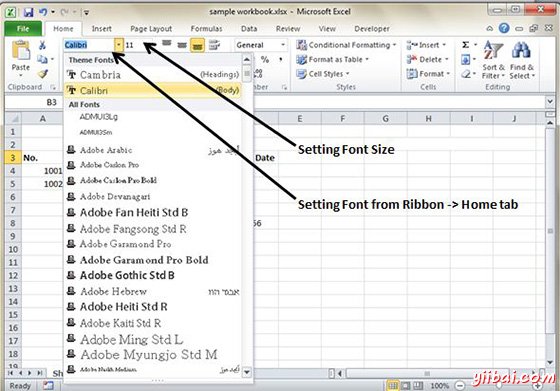The height and width of the screenshot is (391, 560).
Task: Select column header G
Action: (385, 118)
